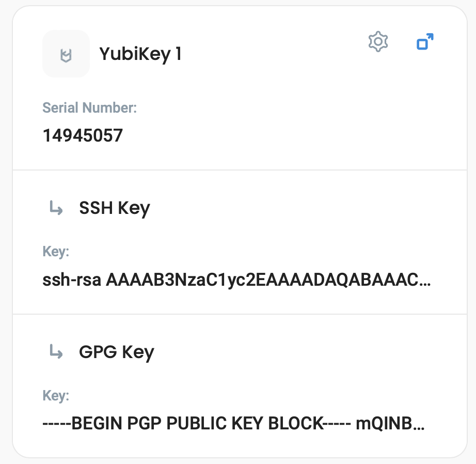Click the leading dashes of the PGP block
Screen dimensions: 476x464
(x=56, y=424)
